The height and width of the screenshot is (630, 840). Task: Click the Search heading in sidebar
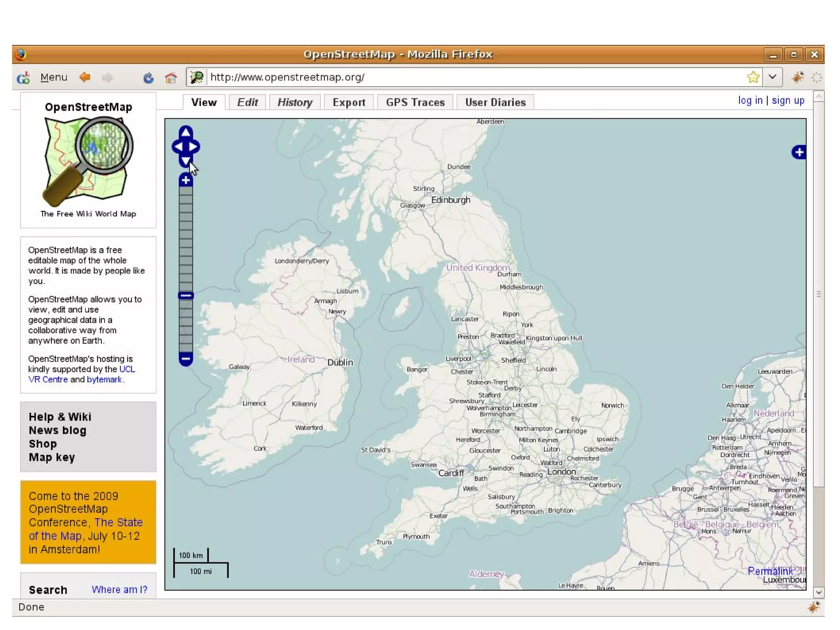pos(48,590)
